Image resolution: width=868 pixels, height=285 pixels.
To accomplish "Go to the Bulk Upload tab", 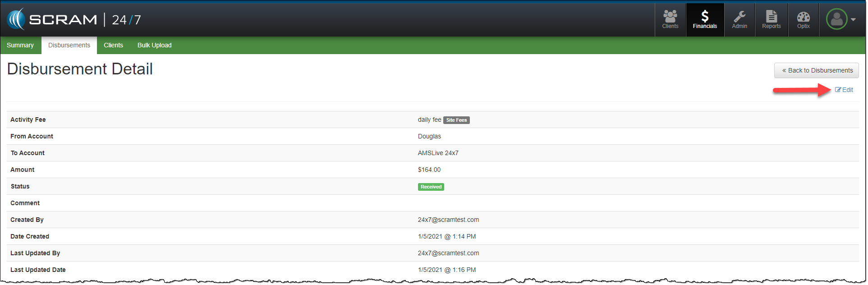I will click(x=154, y=45).
